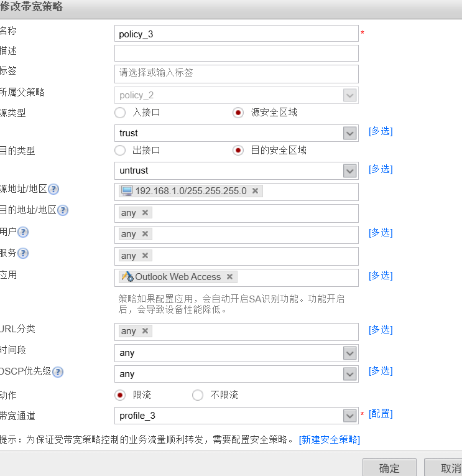The height and width of the screenshot is (476, 462).
Task: Click the computer icon in source address tag
Action: 127,191
